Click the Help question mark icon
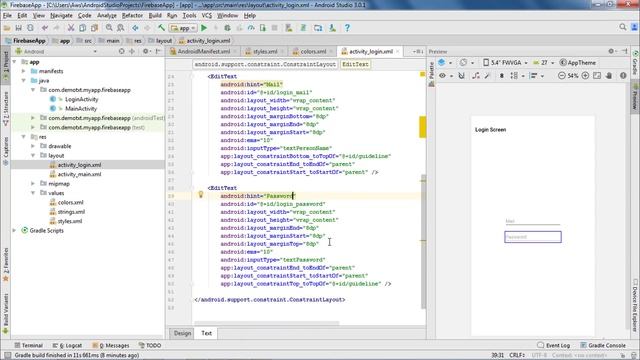 tap(347, 28)
